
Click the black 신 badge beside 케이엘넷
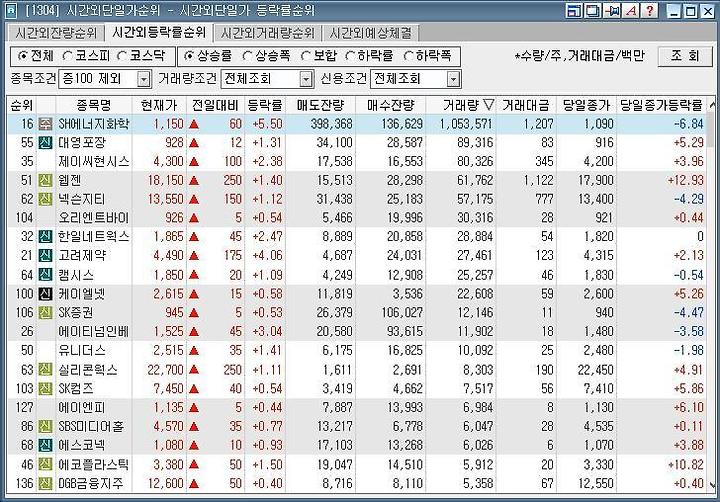[45, 293]
